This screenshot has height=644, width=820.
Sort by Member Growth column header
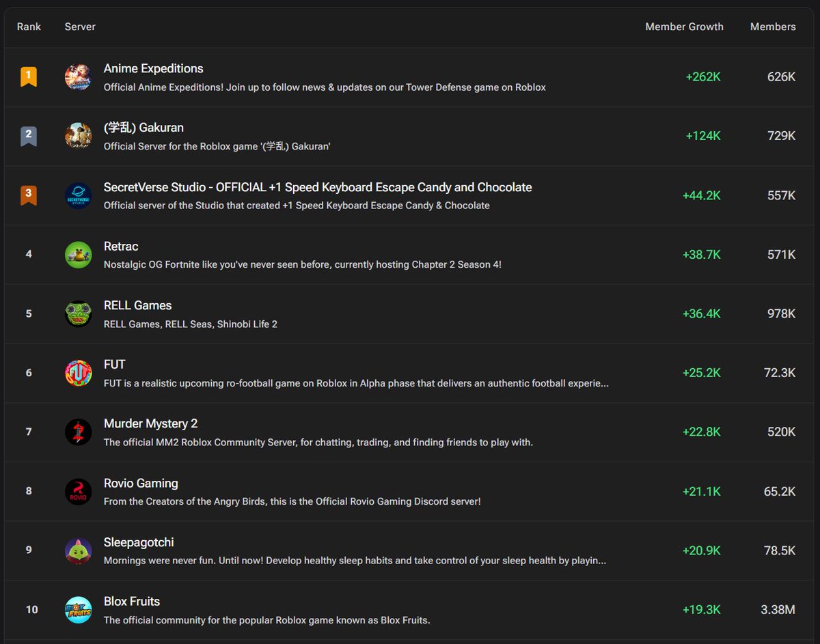[684, 27]
